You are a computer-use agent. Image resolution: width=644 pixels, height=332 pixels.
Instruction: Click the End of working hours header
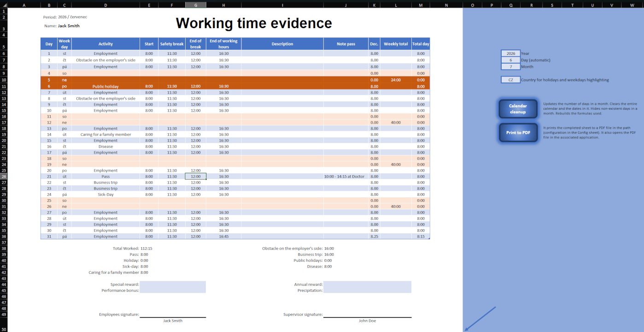[223, 44]
